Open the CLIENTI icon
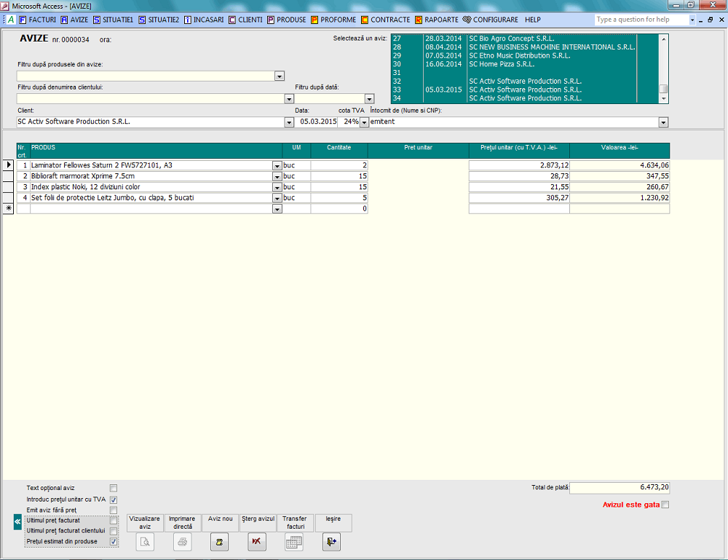 [232, 20]
